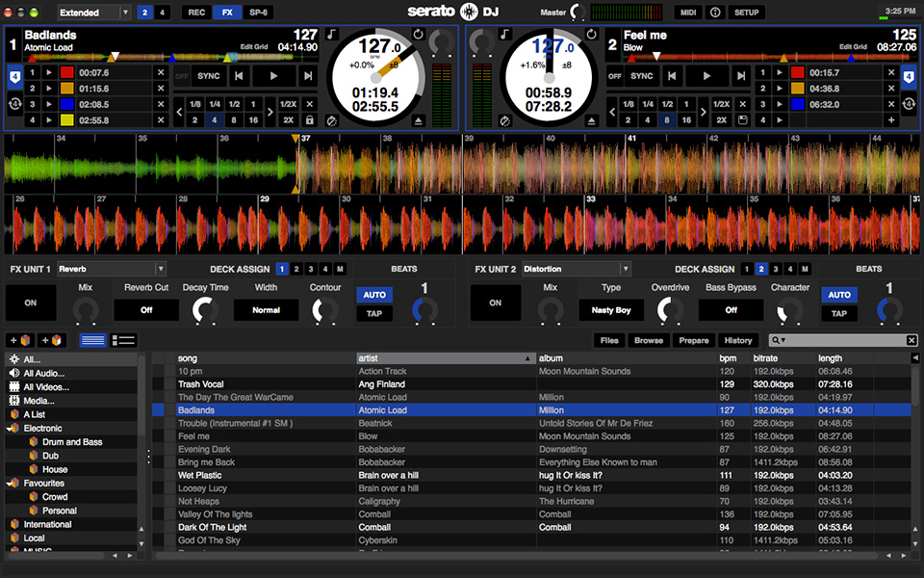
Task: Open the FX Unit 1 Reverb effect dropdown
Action: [x=112, y=269]
